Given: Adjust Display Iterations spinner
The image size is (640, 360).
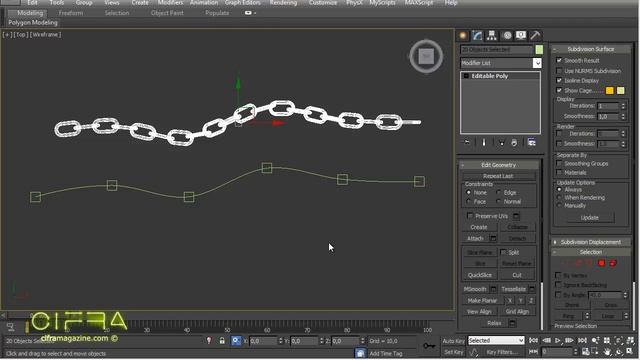Looking at the screenshot, I should pyautogui.click(x=623, y=106).
